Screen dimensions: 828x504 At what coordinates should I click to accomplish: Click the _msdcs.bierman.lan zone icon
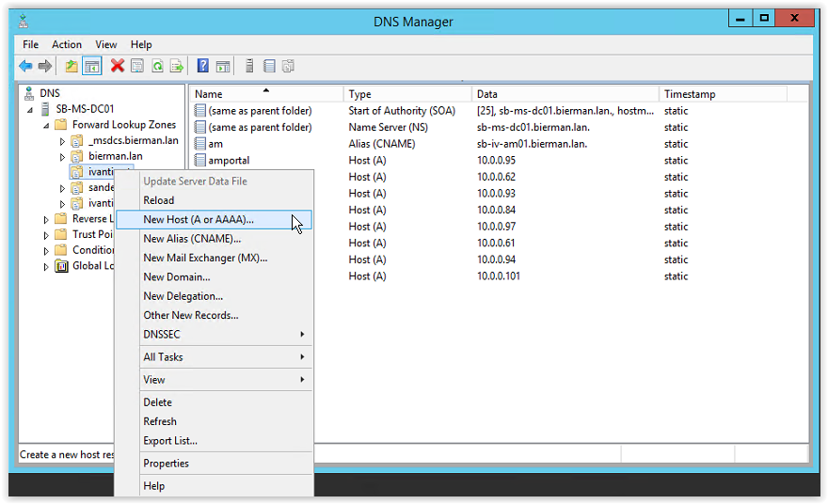click(x=77, y=140)
